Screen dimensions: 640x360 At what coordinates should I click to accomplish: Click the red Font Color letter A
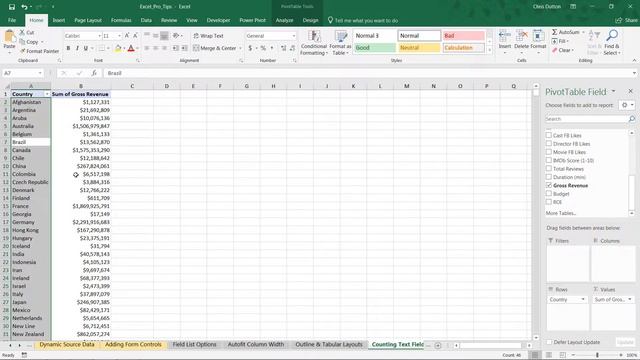(x=131, y=48)
